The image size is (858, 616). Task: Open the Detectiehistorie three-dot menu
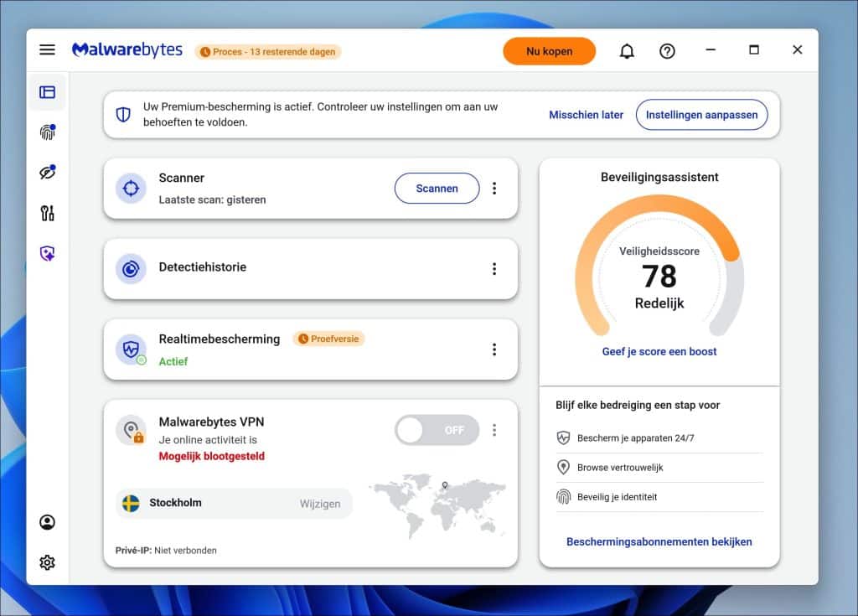(x=494, y=268)
